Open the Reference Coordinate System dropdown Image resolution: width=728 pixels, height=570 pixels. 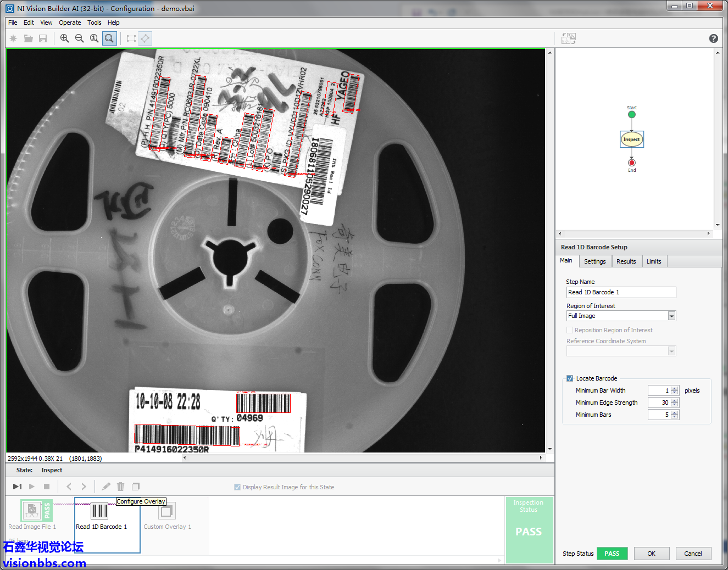pyautogui.click(x=671, y=351)
